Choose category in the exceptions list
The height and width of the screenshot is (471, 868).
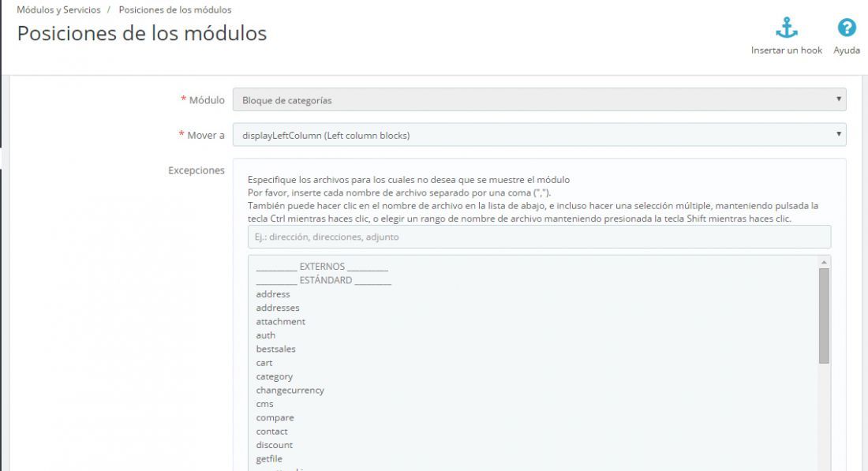click(x=274, y=376)
